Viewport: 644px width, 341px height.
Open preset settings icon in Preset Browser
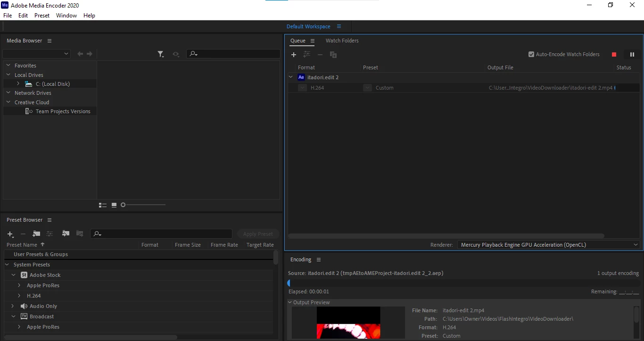[x=50, y=233]
